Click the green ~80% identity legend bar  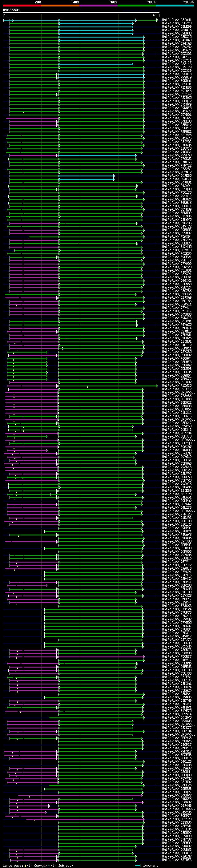point(137,6)
